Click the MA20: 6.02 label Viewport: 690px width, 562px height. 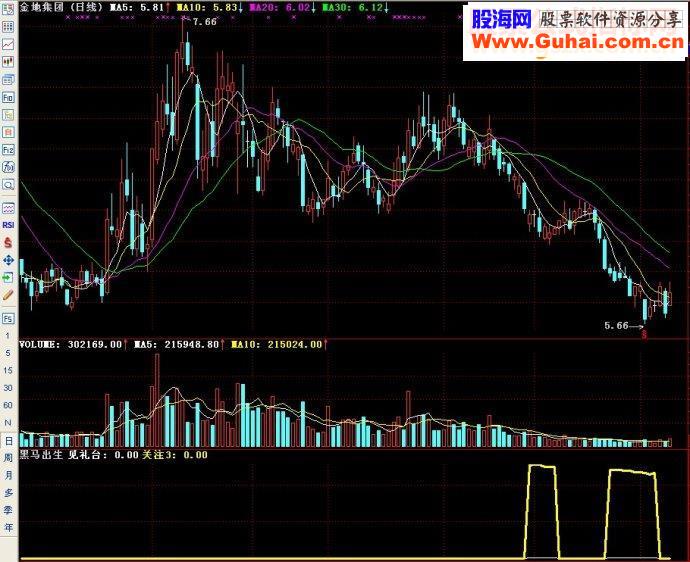281,7
